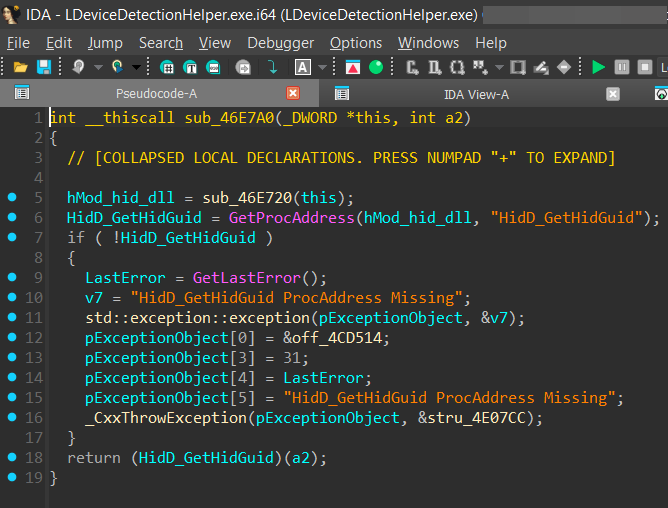Toggle breakpoint dot on line 9
This screenshot has height=508, width=668.
point(12,277)
